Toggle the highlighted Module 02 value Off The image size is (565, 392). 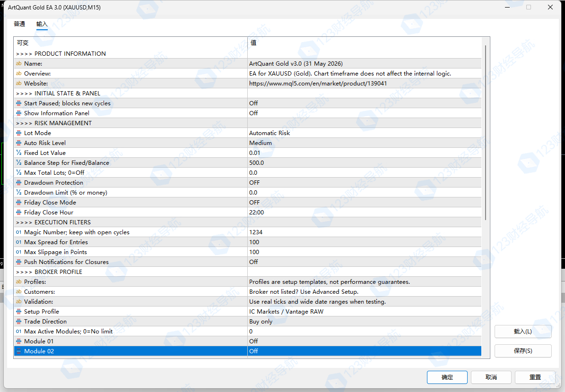coord(365,351)
